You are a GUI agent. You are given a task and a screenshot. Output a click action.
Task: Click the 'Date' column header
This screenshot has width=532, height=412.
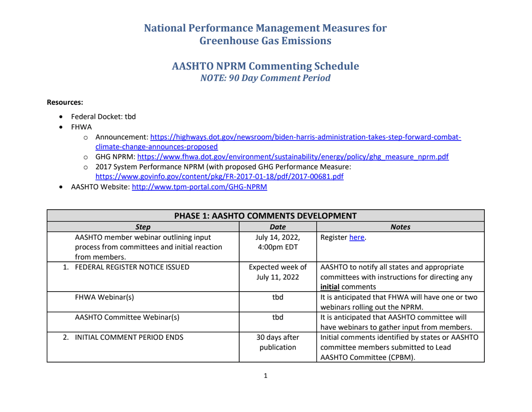(278, 227)
